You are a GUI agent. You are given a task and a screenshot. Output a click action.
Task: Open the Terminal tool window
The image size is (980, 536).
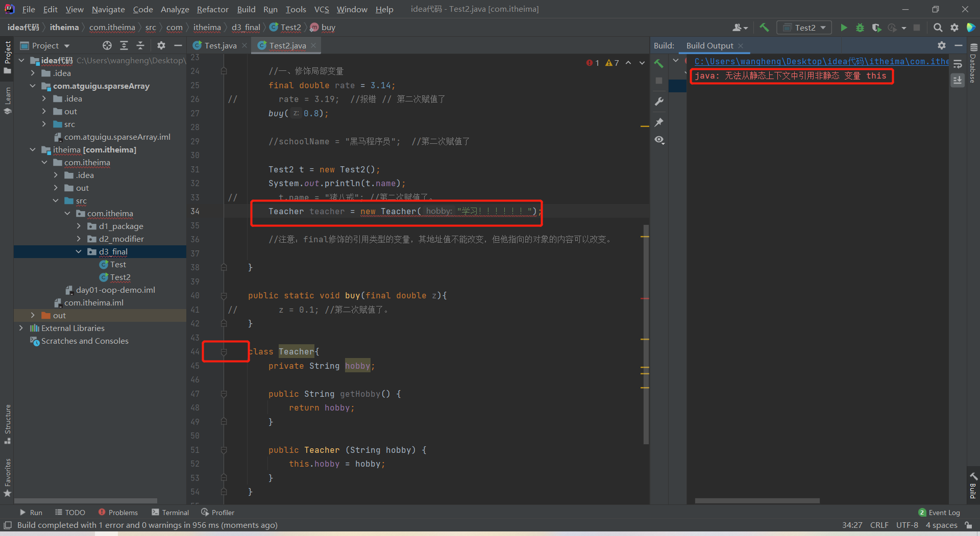[170, 512]
